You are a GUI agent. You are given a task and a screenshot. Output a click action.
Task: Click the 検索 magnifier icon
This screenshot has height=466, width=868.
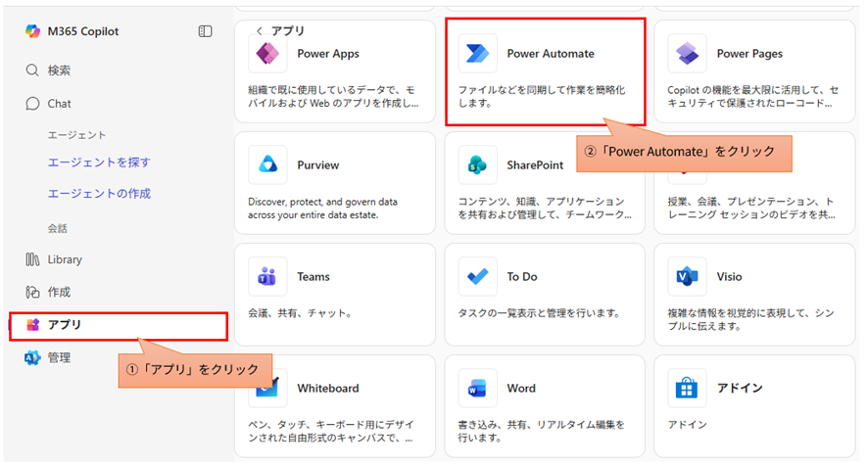point(32,70)
